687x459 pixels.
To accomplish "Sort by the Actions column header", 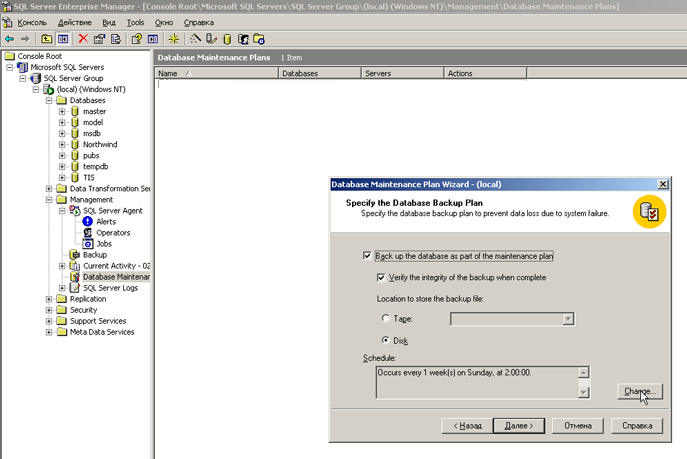I will pos(485,73).
